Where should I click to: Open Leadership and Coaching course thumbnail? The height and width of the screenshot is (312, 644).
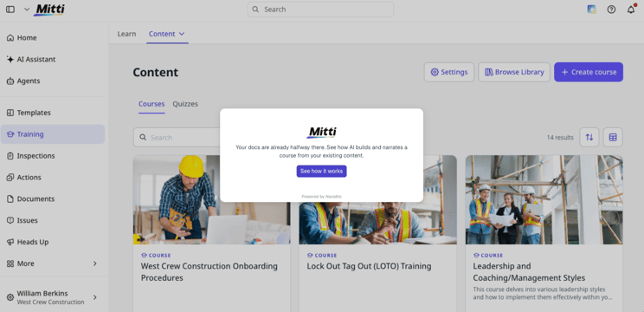(x=544, y=200)
